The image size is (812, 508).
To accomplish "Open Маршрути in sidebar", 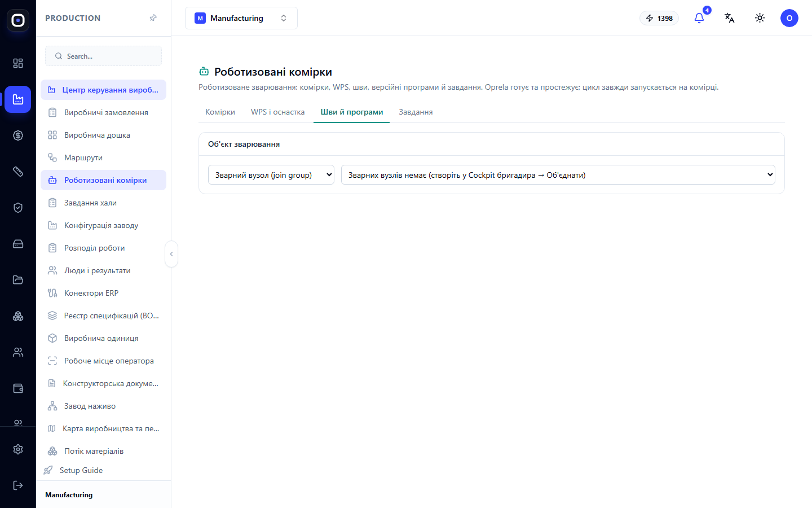I will click(104, 157).
